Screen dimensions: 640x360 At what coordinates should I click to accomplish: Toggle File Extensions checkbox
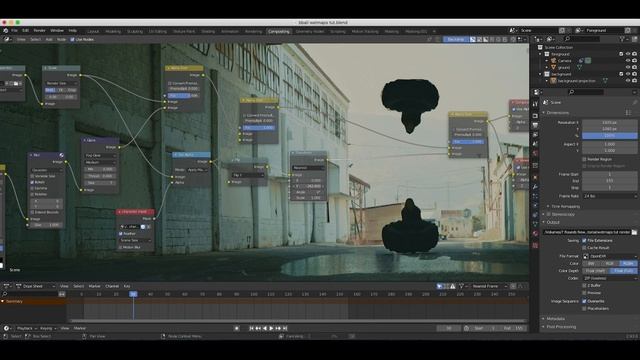pos(584,240)
